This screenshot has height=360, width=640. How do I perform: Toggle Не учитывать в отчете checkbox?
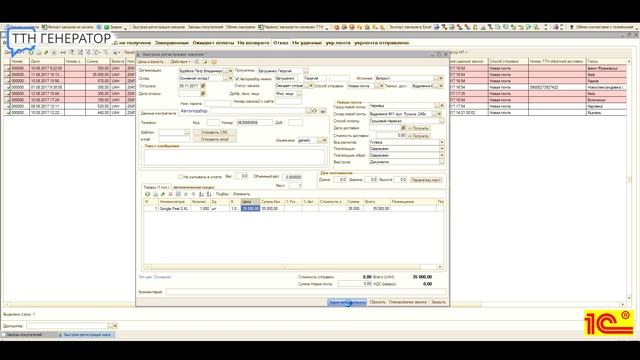pyautogui.click(x=180, y=177)
